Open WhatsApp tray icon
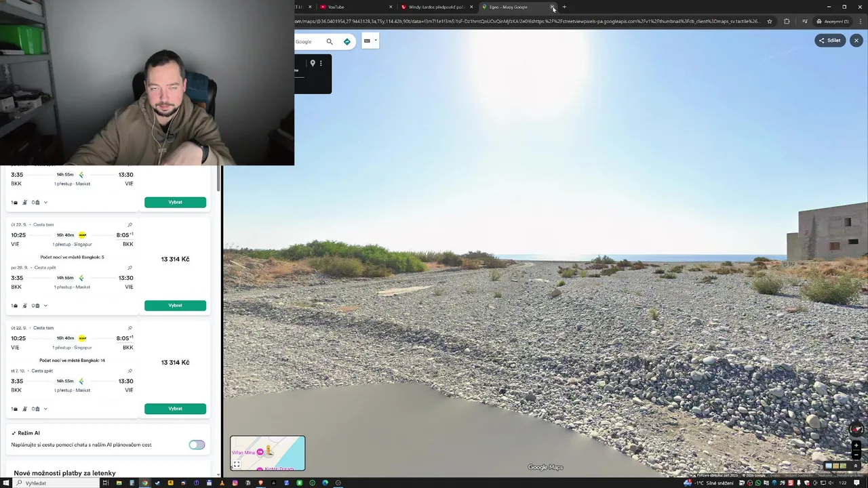This screenshot has height=488, width=868. [758, 483]
